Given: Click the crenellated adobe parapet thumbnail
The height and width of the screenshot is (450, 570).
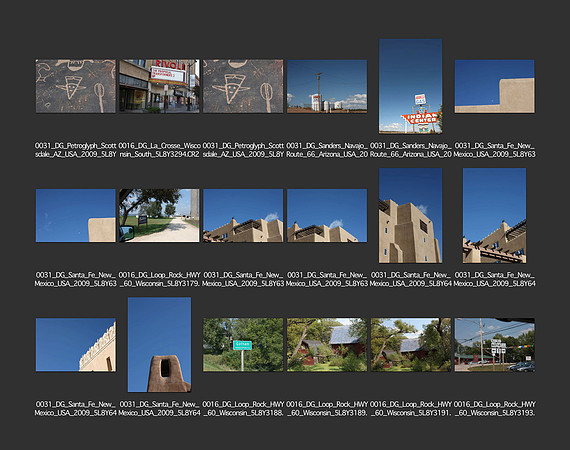Looking at the screenshot, I should click(76, 345).
